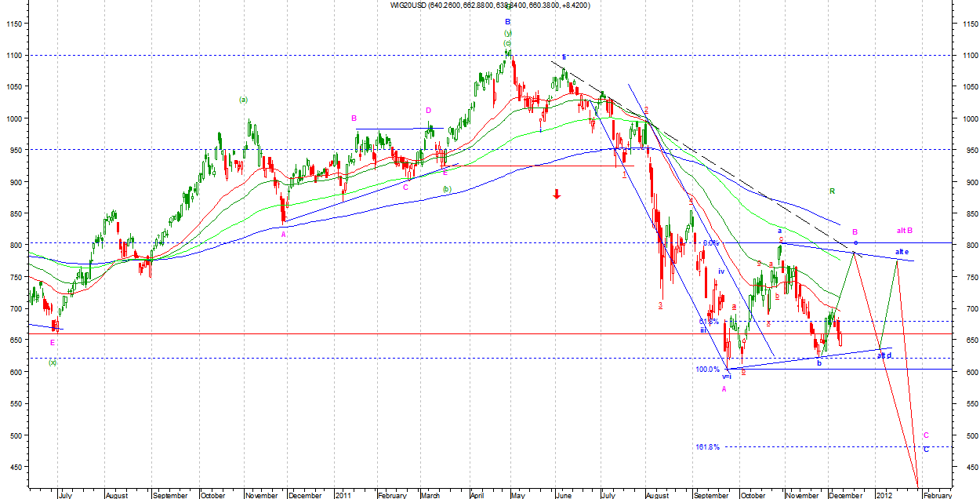
Task: Click the WIG20USD chart title text
Action: (490, 5)
